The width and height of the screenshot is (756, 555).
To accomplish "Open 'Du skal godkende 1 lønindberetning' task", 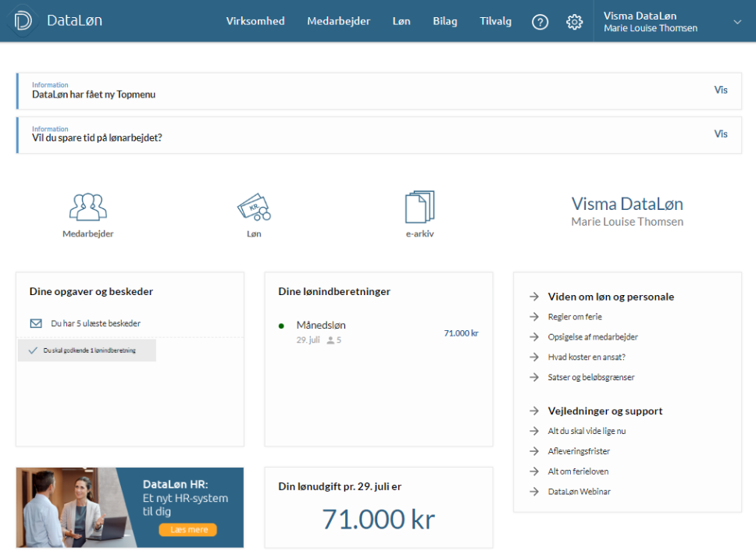I will 87,350.
